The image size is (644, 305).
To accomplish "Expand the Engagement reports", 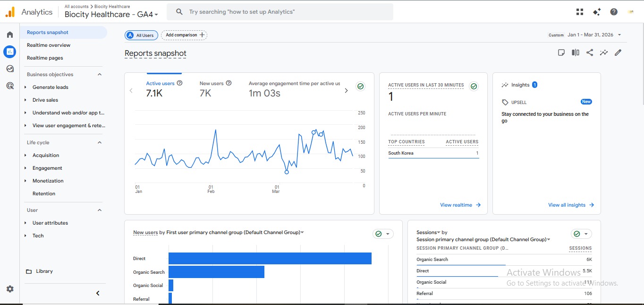I will tap(25, 168).
